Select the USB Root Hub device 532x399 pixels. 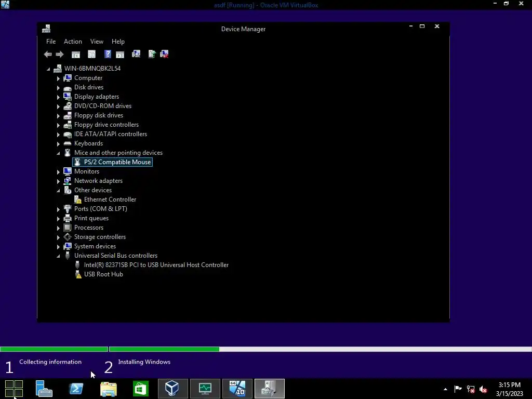[x=103, y=274]
